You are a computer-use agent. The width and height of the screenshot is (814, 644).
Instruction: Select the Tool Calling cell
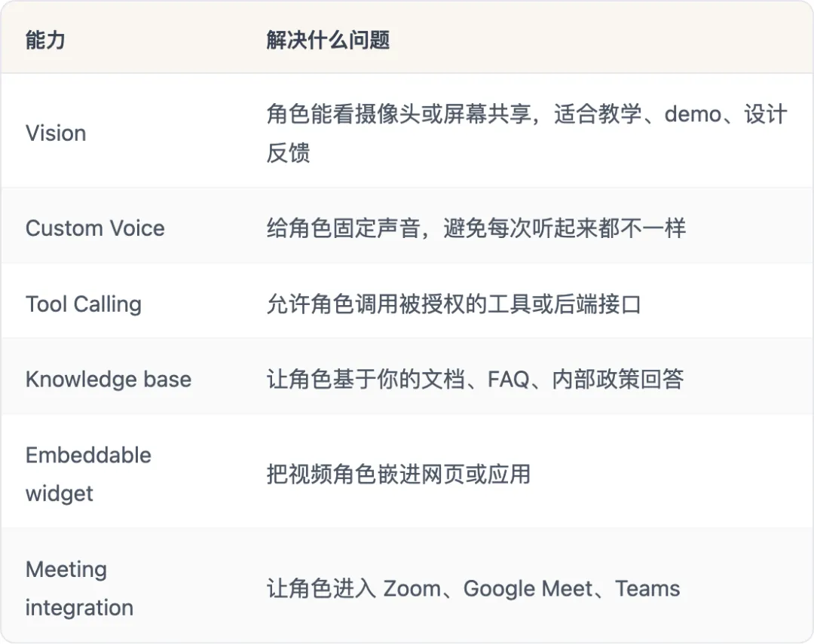coord(84,304)
